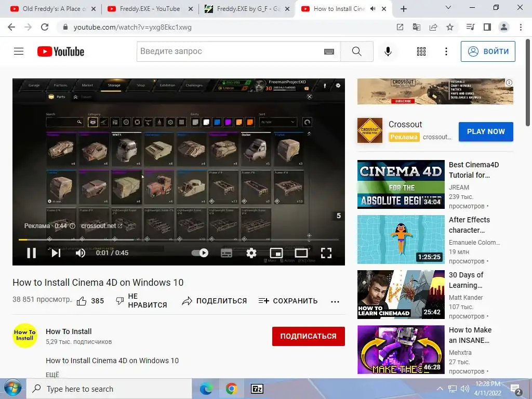Viewport: 532px width, 399px height.
Task: Expand description with ЕЩЁ
Action: click(x=52, y=375)
